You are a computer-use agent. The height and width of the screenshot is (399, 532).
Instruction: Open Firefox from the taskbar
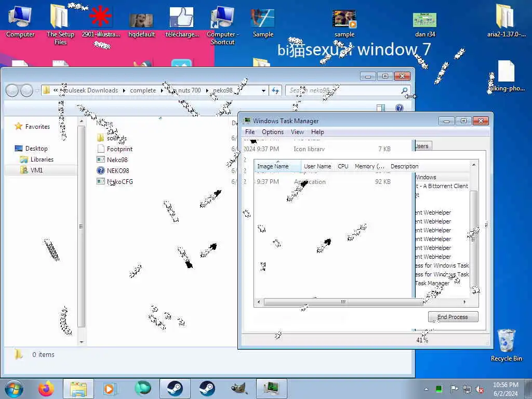tap(46, 389)
